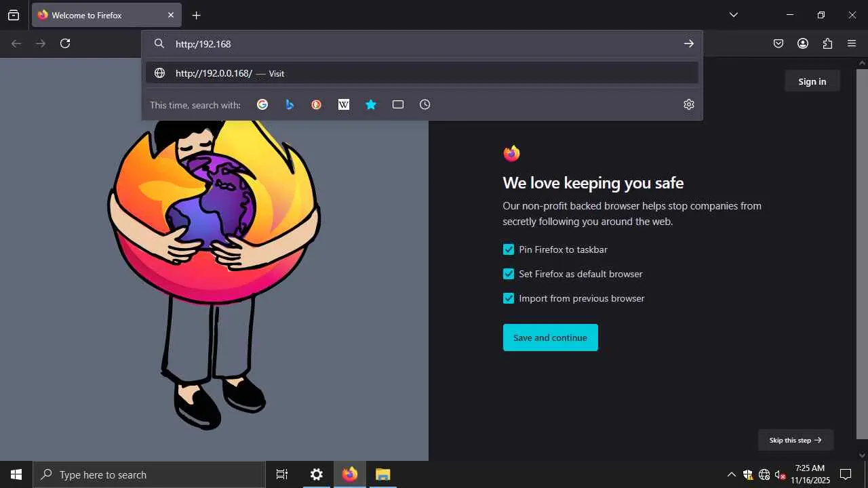
Task: Open the muted volume tray icon
Action: click(x=781, y=474)
